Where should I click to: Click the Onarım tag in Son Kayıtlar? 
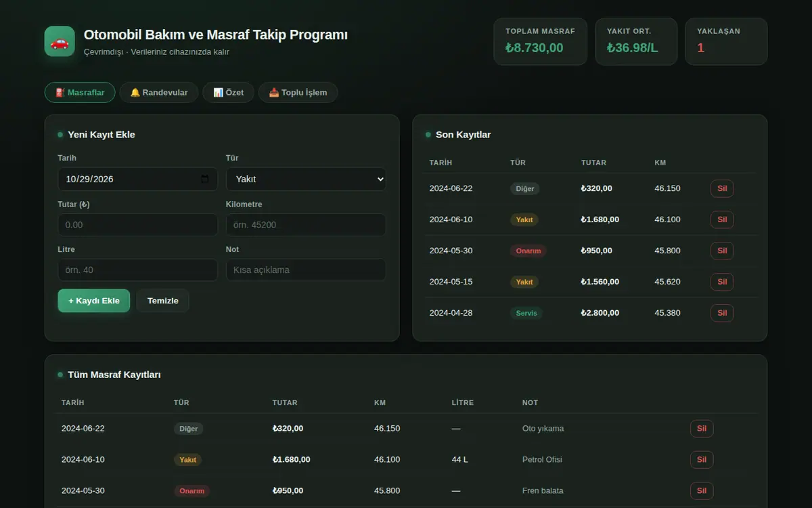coord(528,251)
